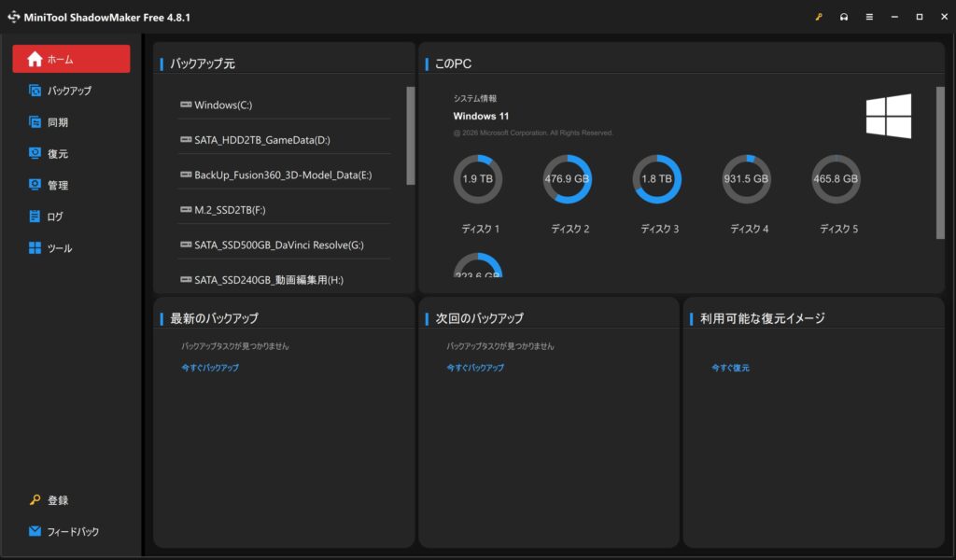The image size is (956, 560).
Task: Minimize the ShadowMaker window
Action: click(894, 17)
